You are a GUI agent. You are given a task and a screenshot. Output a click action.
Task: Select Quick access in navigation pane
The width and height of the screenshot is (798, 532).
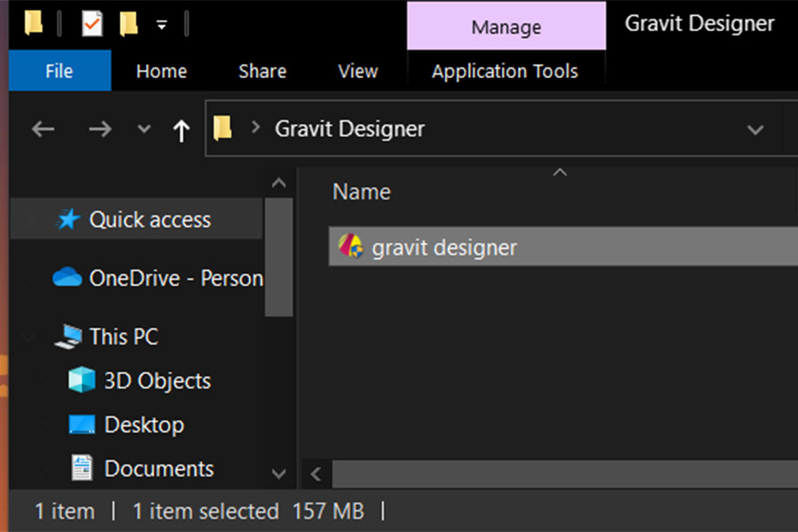[137, 219]
